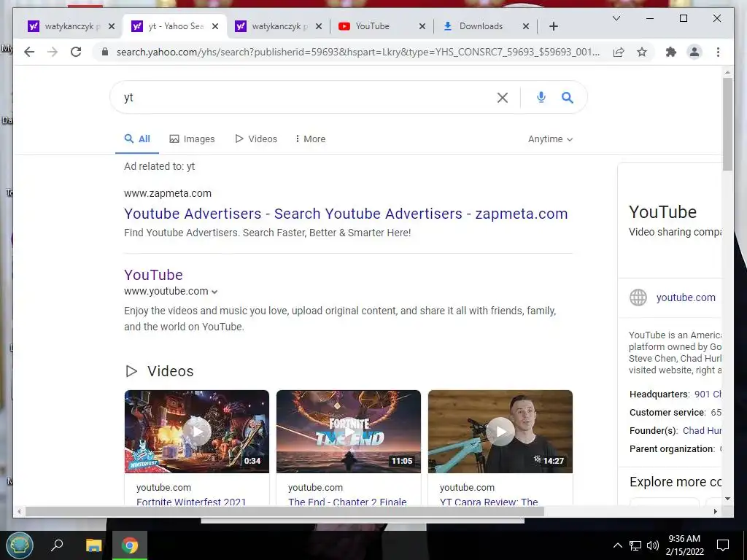Click the Chrome taskbar icon
747x560 pixels.
(x=130, y=545)
